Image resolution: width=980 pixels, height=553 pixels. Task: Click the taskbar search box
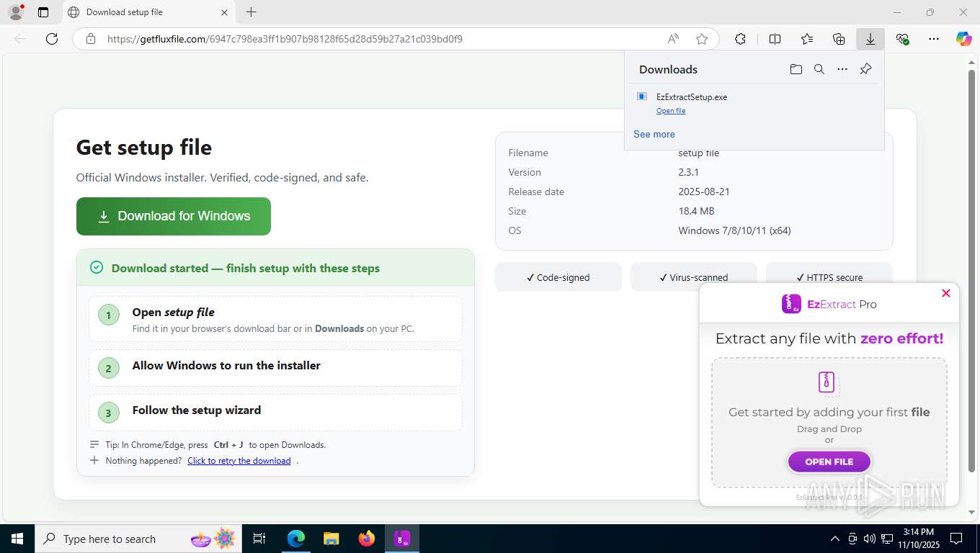[x=138, y=539]
